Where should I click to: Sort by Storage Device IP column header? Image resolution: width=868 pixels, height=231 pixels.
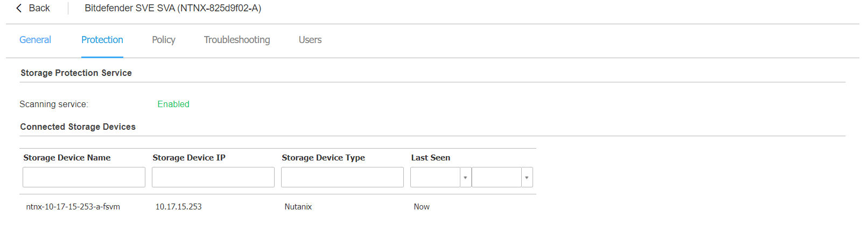tap(189, 158)
